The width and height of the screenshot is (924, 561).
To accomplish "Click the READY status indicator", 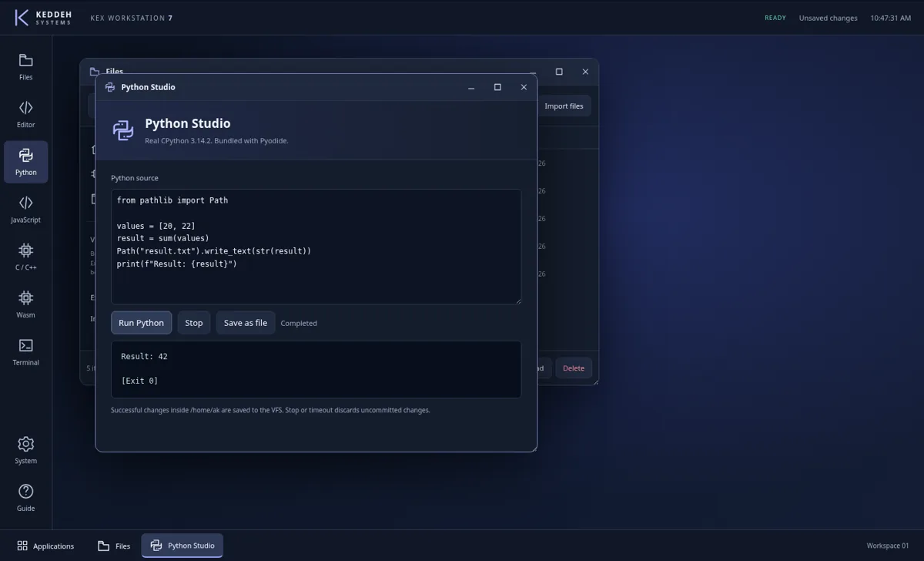I will click(x=775, y=18).
